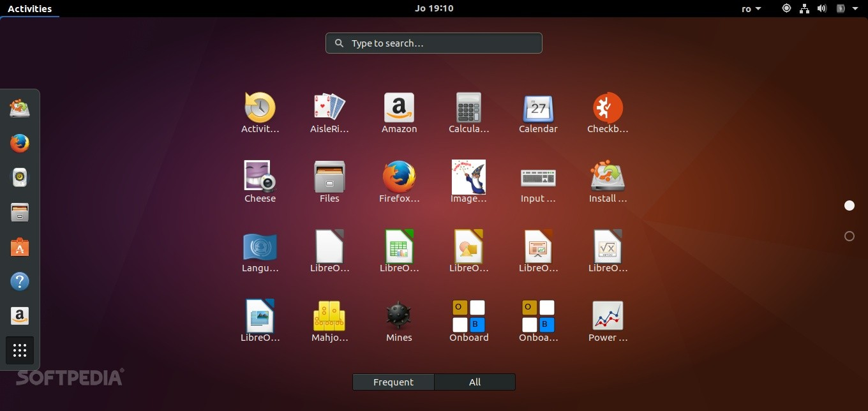Select the first page indicator dot

point(849,205)
